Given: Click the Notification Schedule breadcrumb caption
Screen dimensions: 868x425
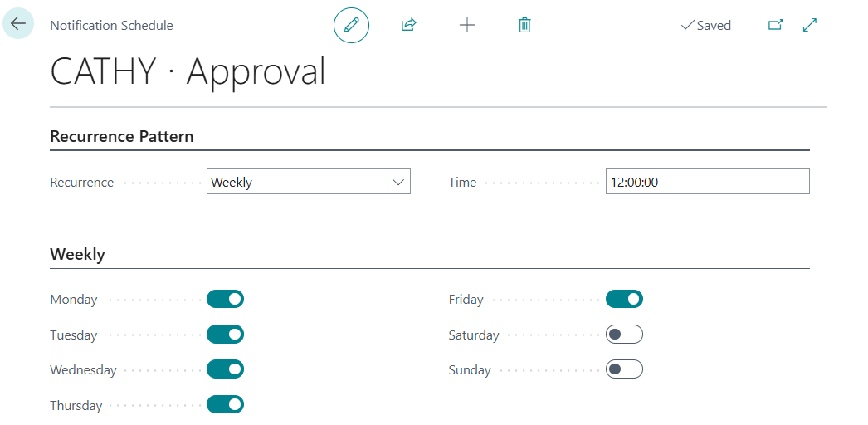Looking at the screenshot, I should (x=111, y=26).
